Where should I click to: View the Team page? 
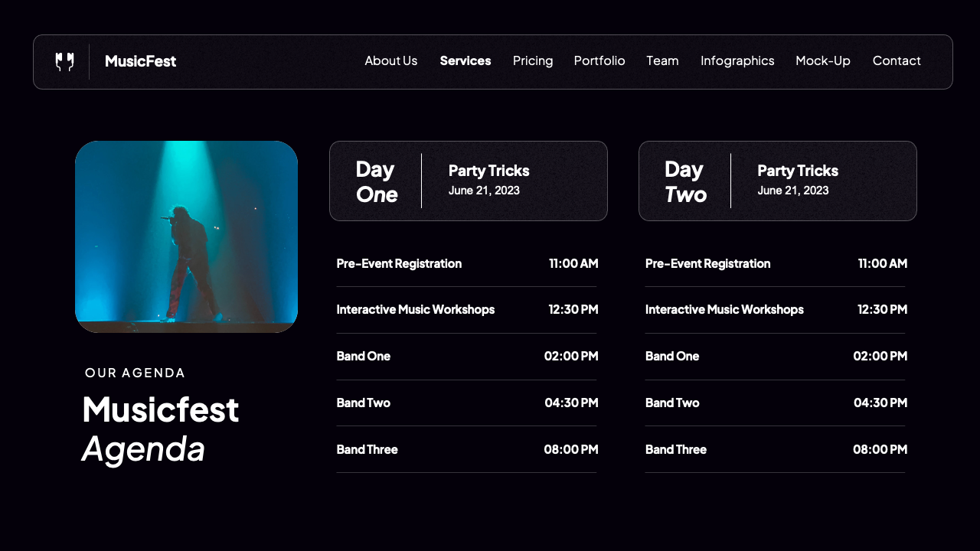(x=662, y=60)
